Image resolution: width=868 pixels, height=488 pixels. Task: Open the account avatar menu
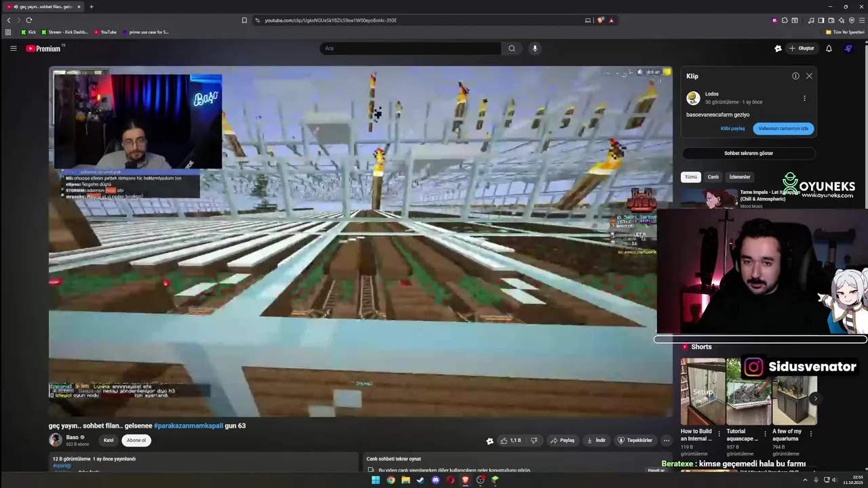[x=848, y=48]
